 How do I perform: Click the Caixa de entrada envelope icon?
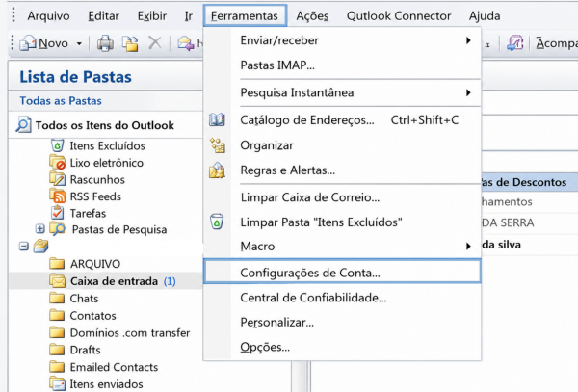point(57,280)
